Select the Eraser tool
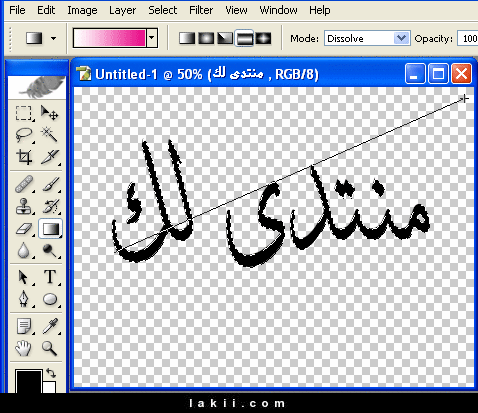The width and height of the screenshot is (478, 413). (x=24, y=229)
